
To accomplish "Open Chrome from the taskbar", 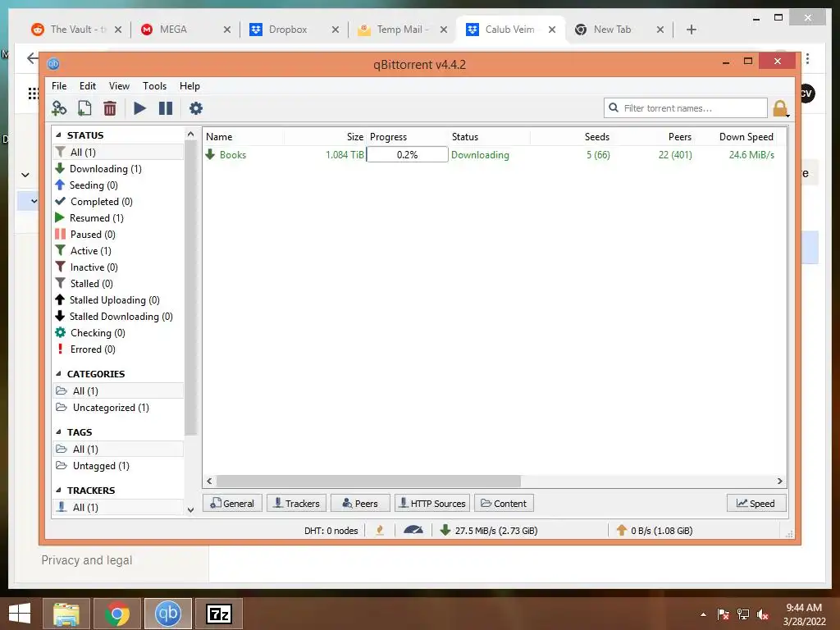I will tap(116, 614).
